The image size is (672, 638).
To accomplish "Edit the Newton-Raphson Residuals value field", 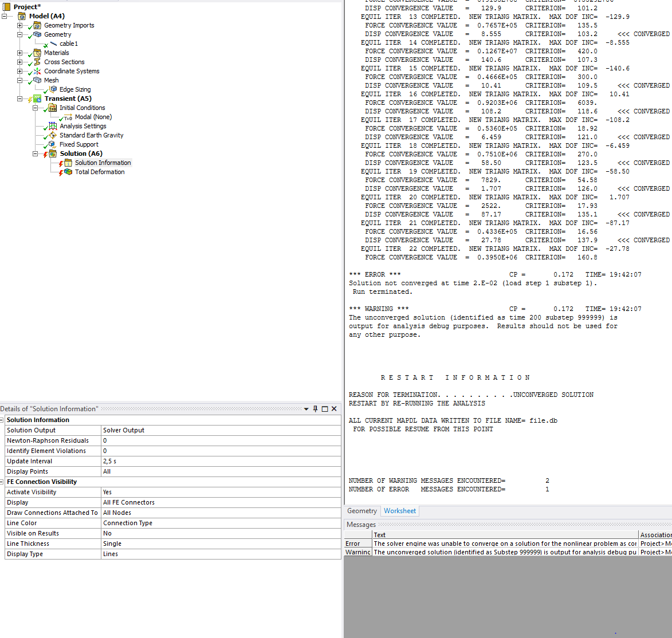I will tap(221, 440).
